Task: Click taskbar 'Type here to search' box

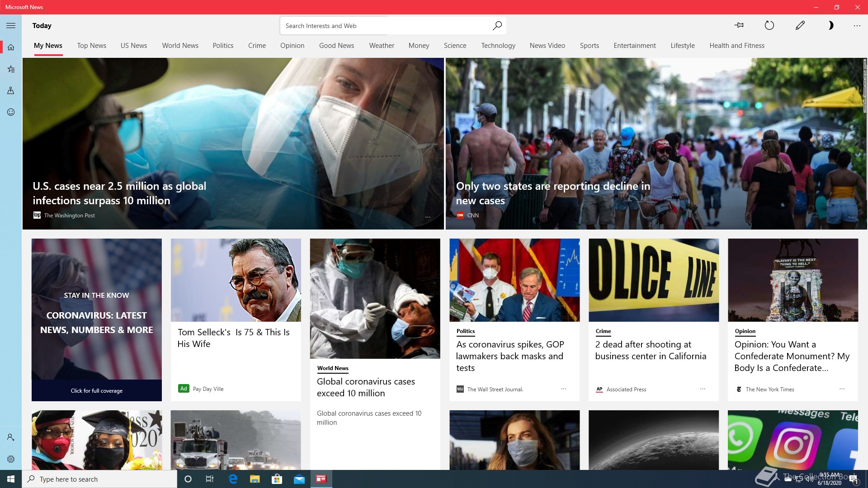Action: point(99,479)
